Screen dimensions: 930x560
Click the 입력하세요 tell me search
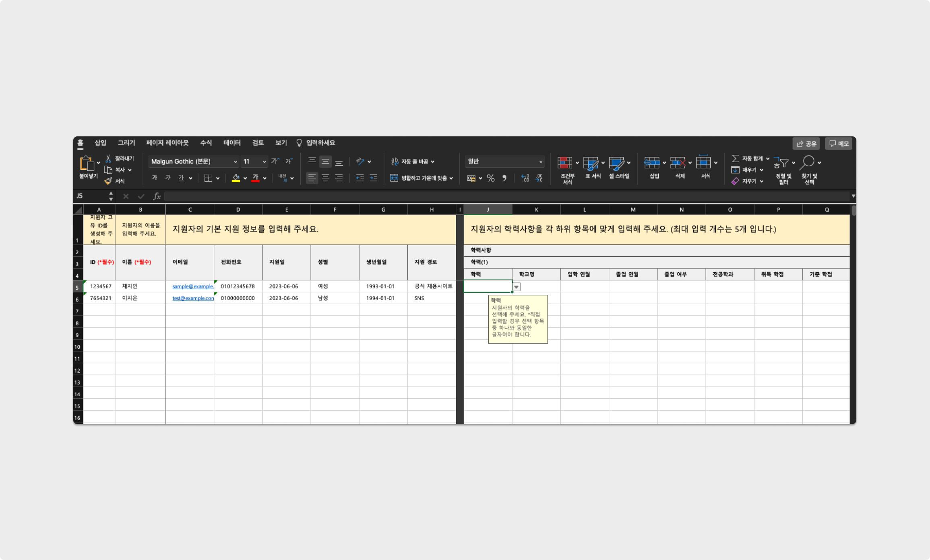316,143
